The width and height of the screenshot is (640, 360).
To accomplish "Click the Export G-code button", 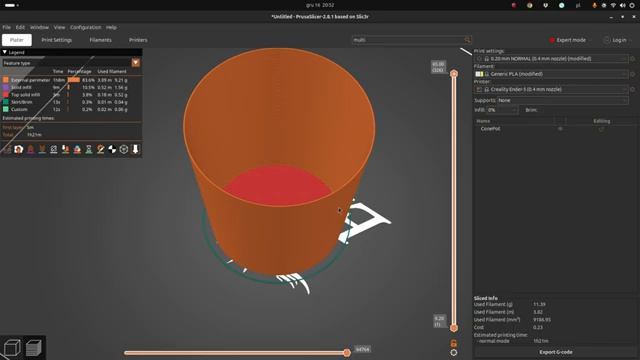I will [556, 352].
